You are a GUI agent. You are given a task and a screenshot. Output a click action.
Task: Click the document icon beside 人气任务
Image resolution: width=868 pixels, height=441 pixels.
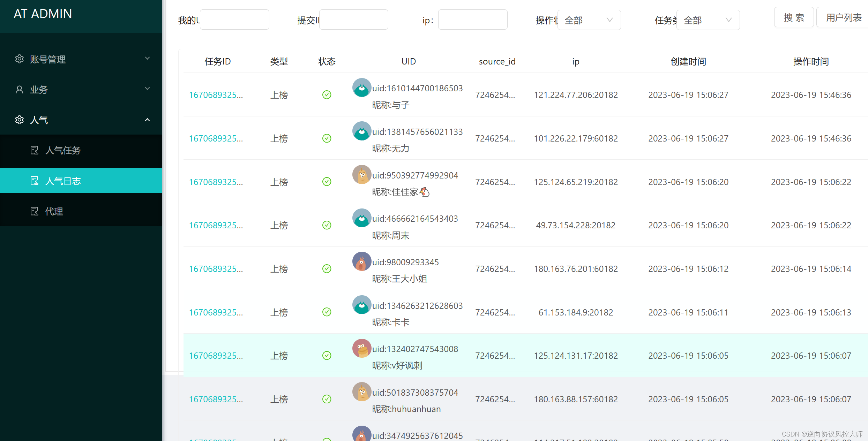click(34, 150)
